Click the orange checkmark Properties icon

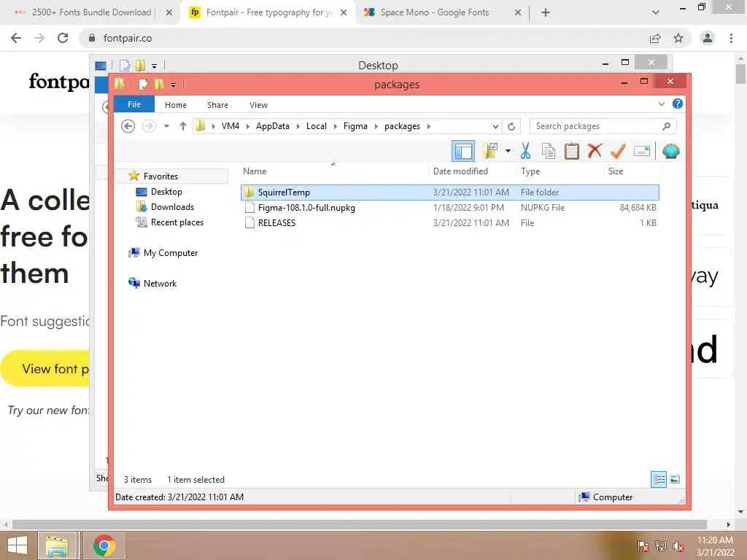point(618,151)
